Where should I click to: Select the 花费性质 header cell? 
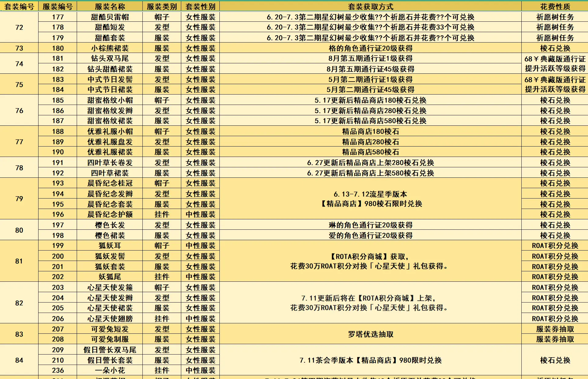(x=555, y=6)
